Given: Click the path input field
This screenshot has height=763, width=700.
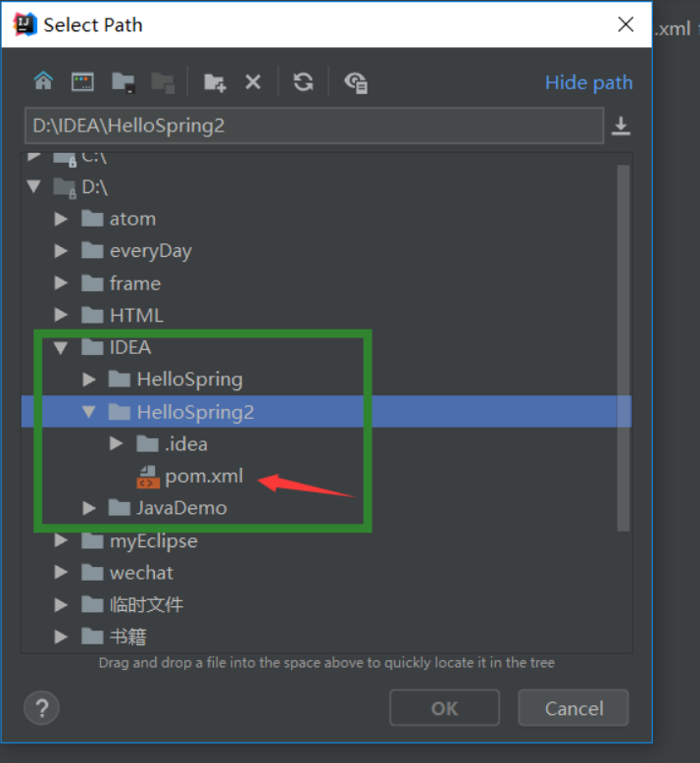Looking at the screenshot, I should pos(315,126).
